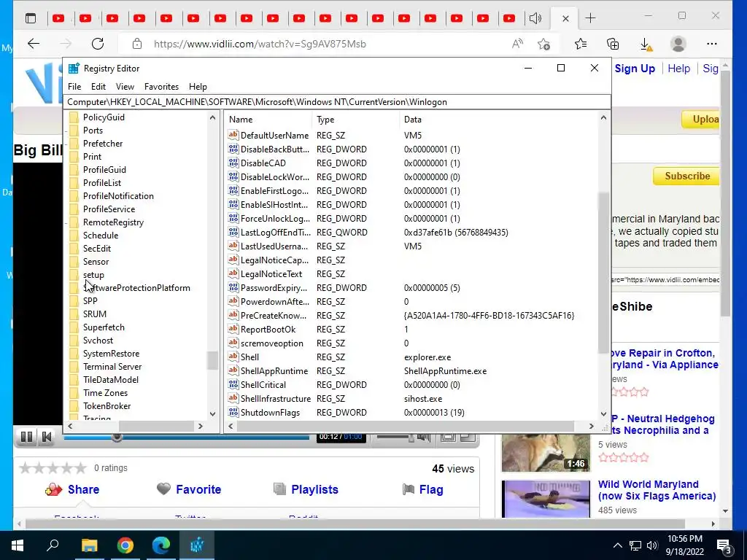Image resolution: width=747 pixels, height=560 pixels.
Task: Select the Time Zones key folder icon
Action: (x=74, y=393)
